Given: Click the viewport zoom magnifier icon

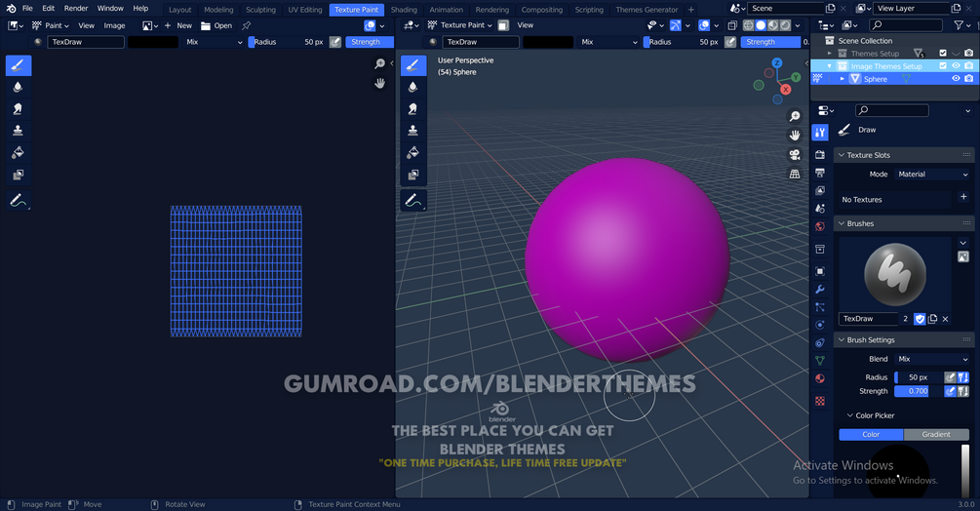Looking at the screenshot, I should [795, 116].
